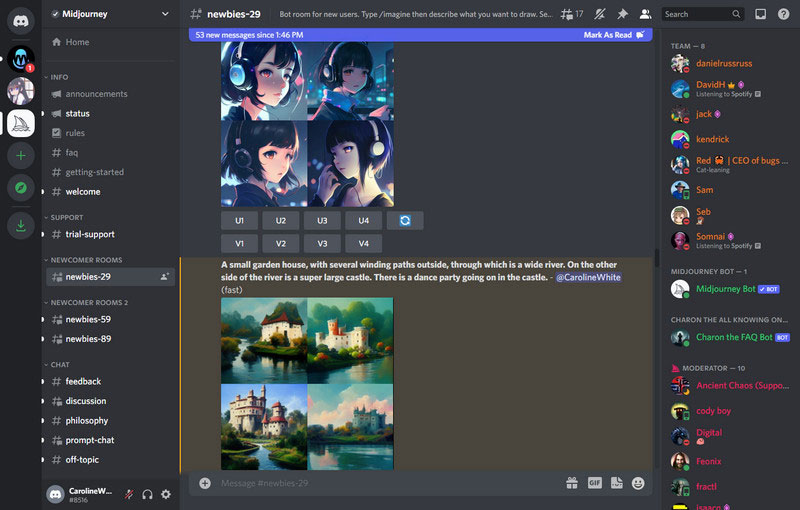This screenshot has width=800, height=510.
Task: Toggle microphone mute in user panel
Action: click(129, 494)
